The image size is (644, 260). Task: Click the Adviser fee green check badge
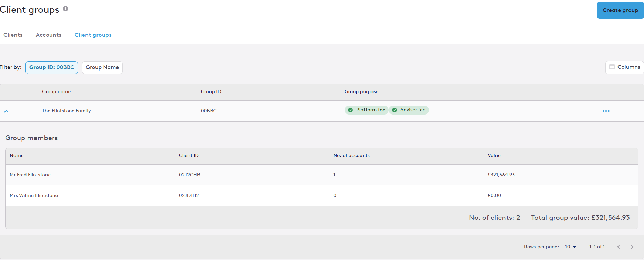pos(395,110)
